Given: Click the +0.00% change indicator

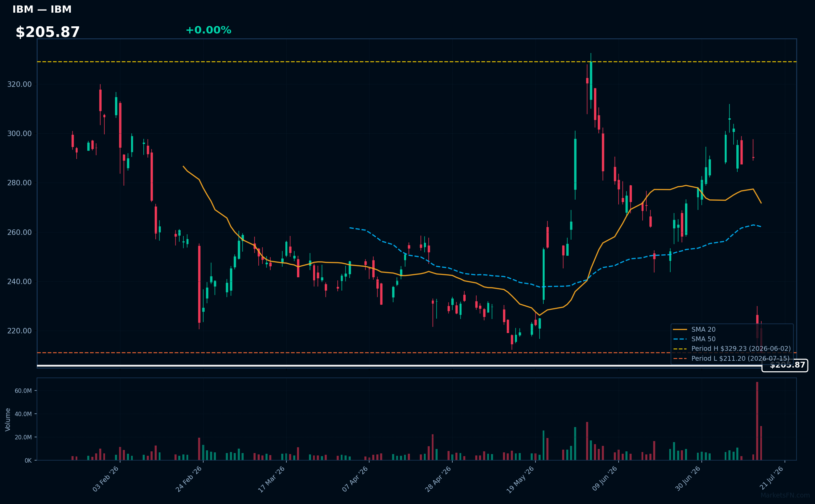Looking at the screenshot, I should tap(208, 30).
